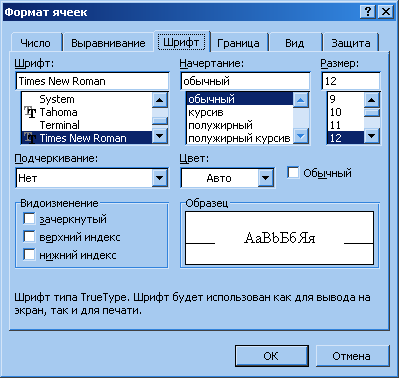Close the Формат ячеек dialog
399x378 pixels.
coord(386,12)
